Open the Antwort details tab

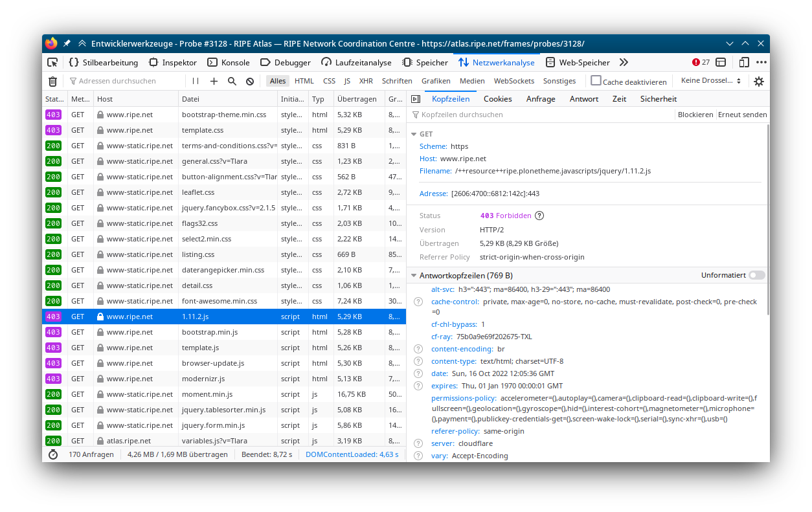click(x=584, y=99)
